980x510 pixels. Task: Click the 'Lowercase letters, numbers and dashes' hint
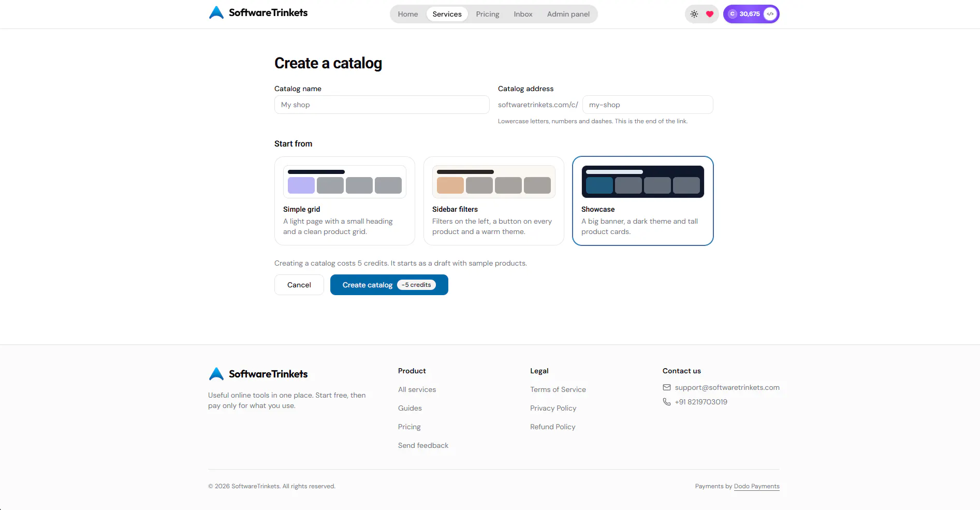point(593,121)
